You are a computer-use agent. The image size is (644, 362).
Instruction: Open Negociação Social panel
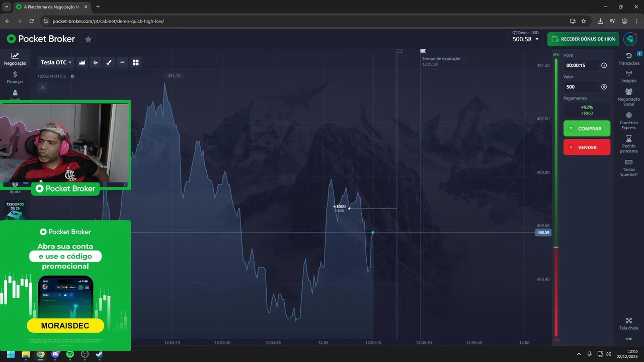pos(628,97)
